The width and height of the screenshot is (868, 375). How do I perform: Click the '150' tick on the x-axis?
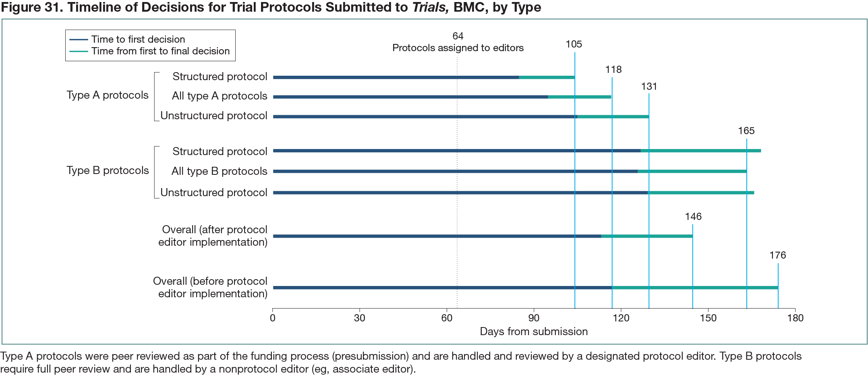click(x=708, y=318)
